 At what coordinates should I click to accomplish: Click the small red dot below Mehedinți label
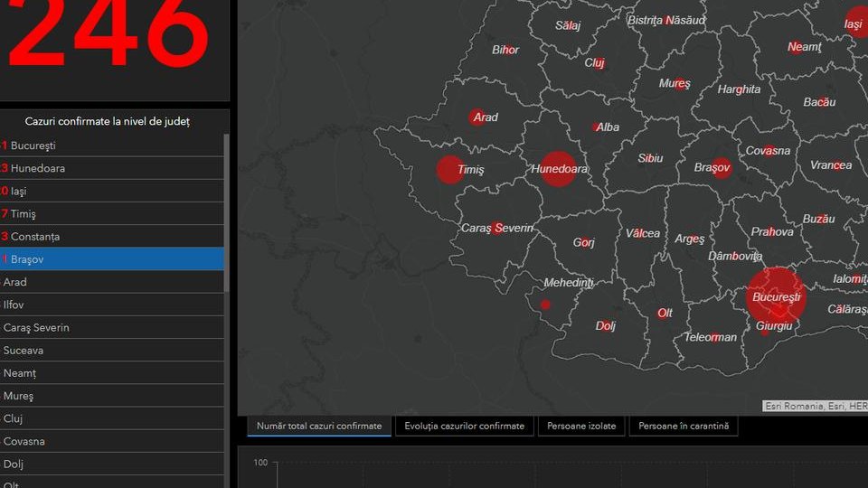point(545,305)
